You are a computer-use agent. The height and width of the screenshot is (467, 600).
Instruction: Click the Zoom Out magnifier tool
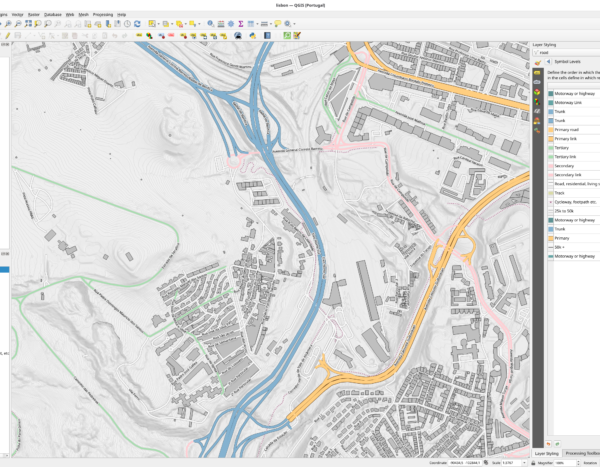[x=18, y=24]
